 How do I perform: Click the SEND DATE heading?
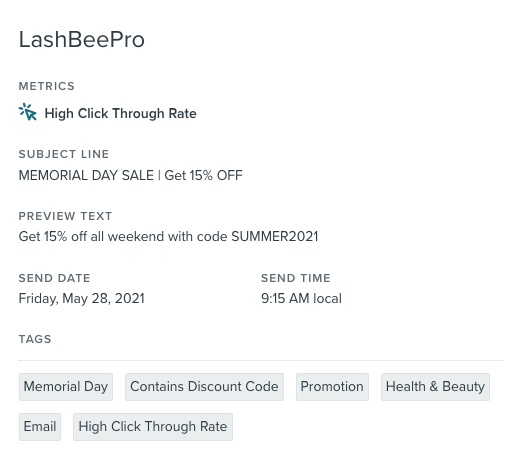coord(54,278)
